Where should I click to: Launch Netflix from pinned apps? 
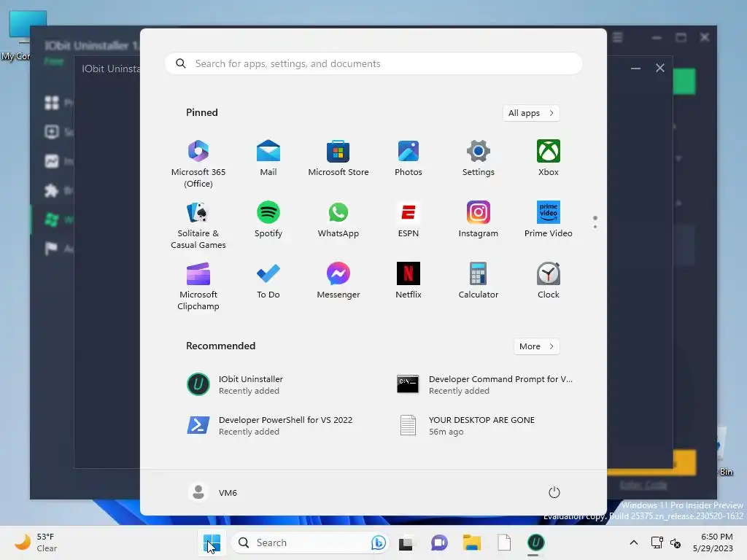(409, 281)
